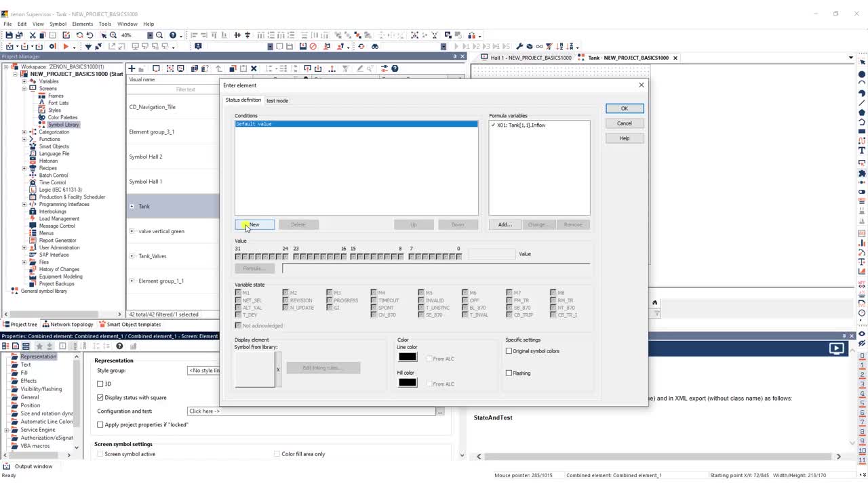Click the delete X icon in symbol list toolbar

[x=254, y=68]
